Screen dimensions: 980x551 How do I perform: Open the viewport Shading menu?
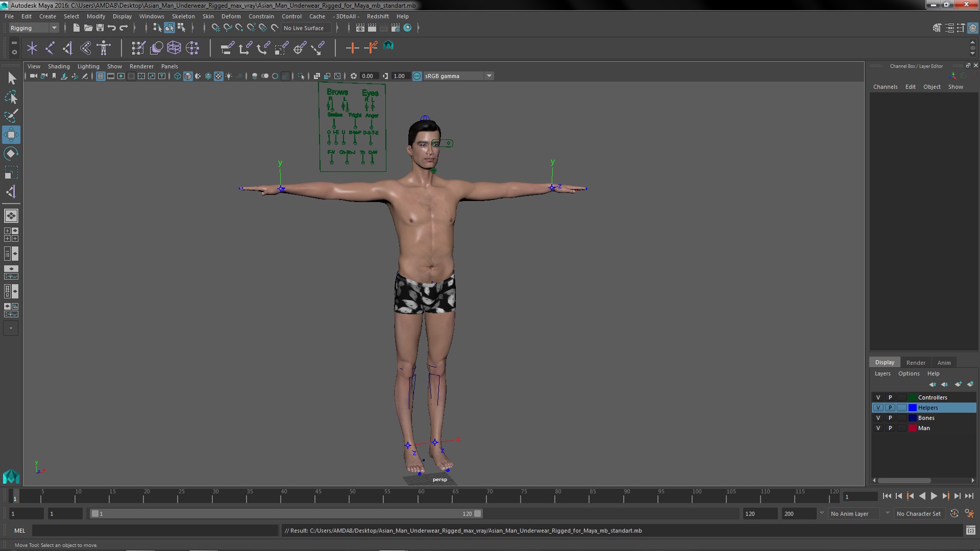[59, 66]
